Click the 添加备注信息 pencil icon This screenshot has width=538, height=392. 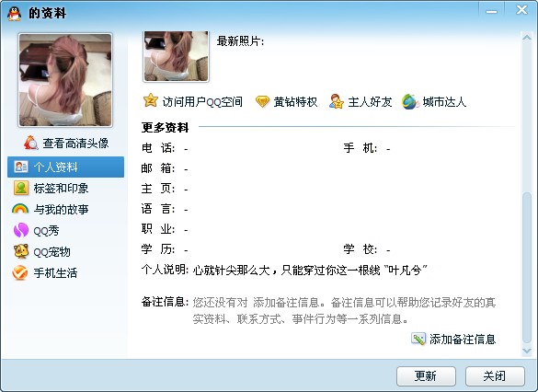point(418,340)
